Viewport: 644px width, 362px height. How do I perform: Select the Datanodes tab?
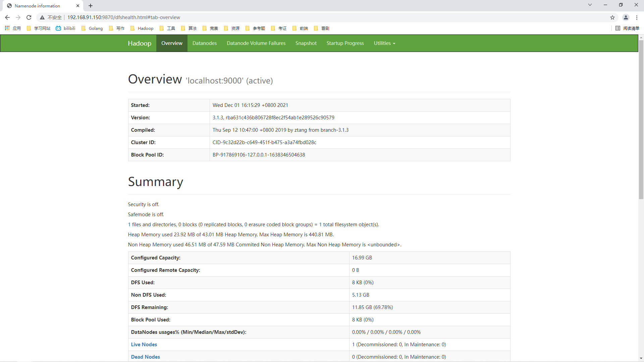pos(204,43)
